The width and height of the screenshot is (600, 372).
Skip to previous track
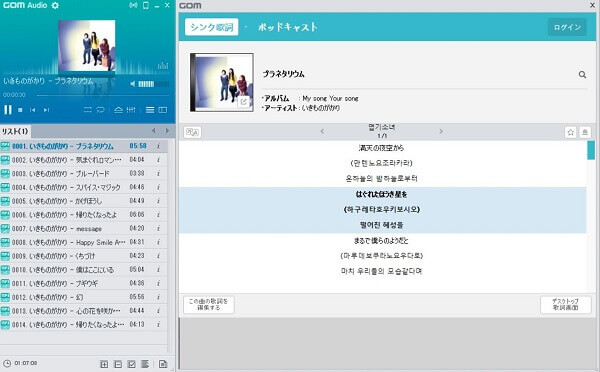(x=33, y=110)
